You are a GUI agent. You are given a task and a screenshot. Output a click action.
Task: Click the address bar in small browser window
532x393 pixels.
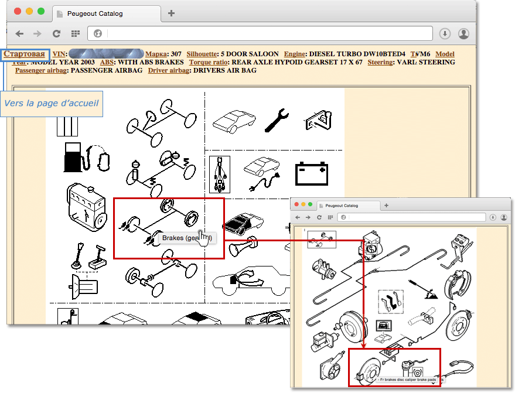click(x=411, y=217)
